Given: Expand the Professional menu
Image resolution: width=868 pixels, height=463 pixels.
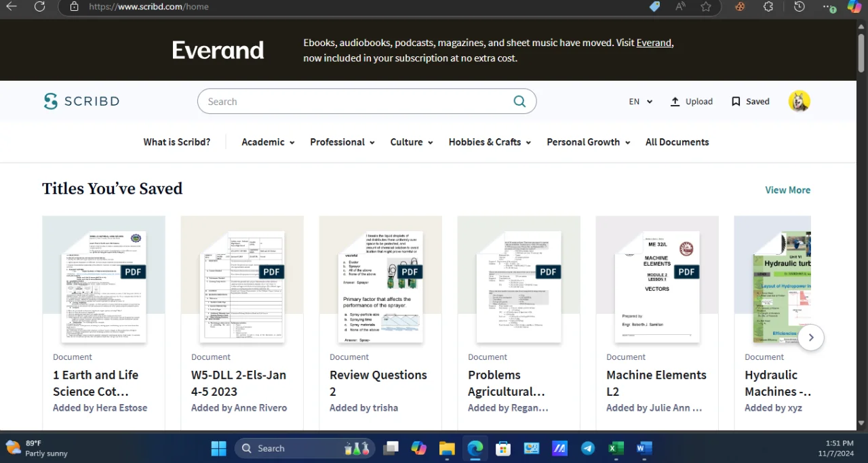Looking at the screenshot, I should click(x=342, y=142).
